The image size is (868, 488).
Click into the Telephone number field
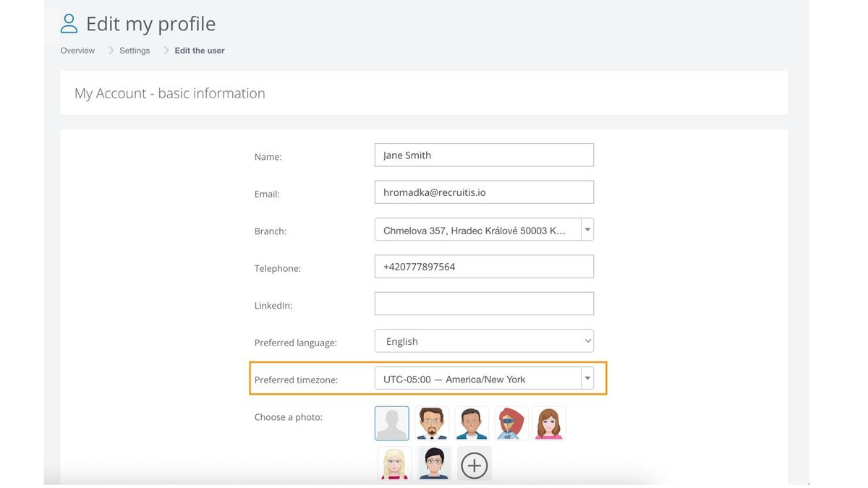coord(484,267)
